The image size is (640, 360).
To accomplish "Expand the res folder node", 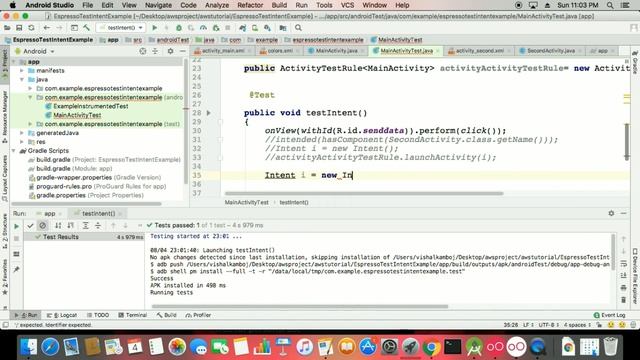I will tap(22, 142).
